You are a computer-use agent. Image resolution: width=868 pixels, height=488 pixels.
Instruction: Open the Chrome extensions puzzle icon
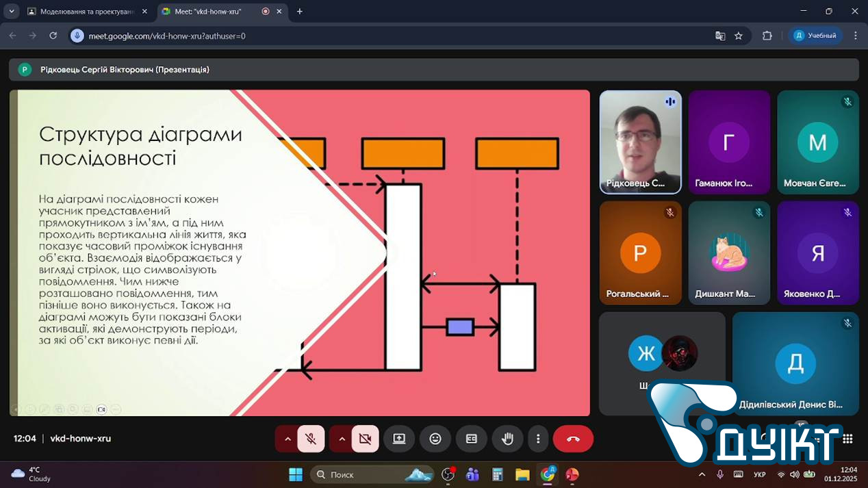767,36
